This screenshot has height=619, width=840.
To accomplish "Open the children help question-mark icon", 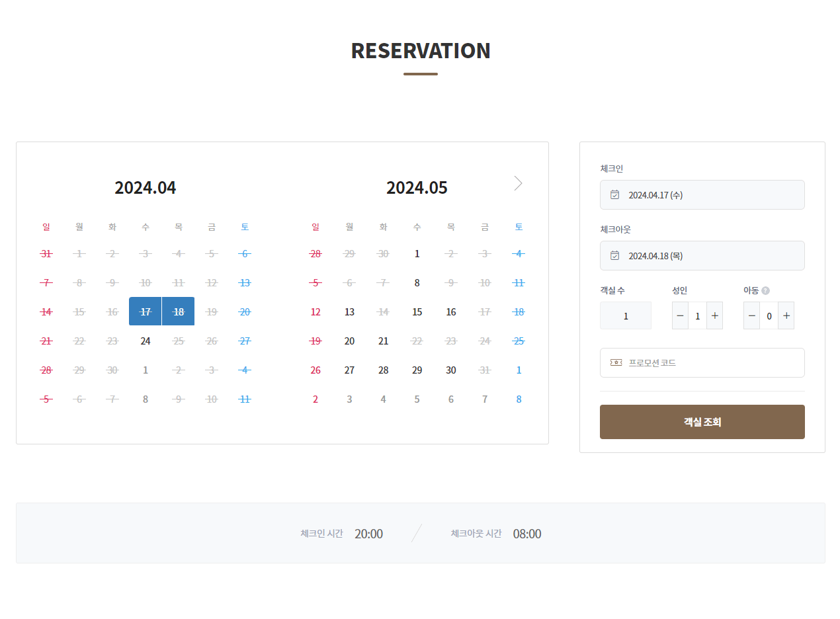I will click(x=765, y=290).
